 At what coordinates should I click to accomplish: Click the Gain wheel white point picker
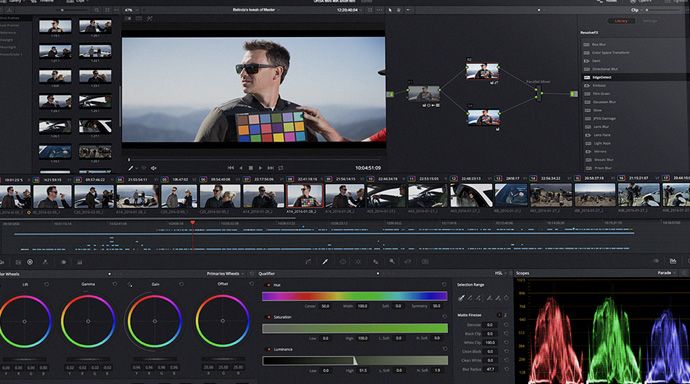coord(130,285)
